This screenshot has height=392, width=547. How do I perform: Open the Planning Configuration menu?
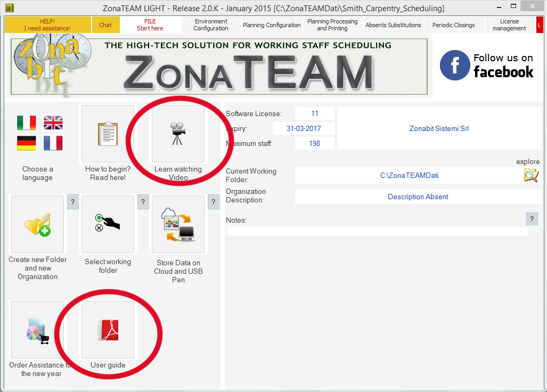272,24
